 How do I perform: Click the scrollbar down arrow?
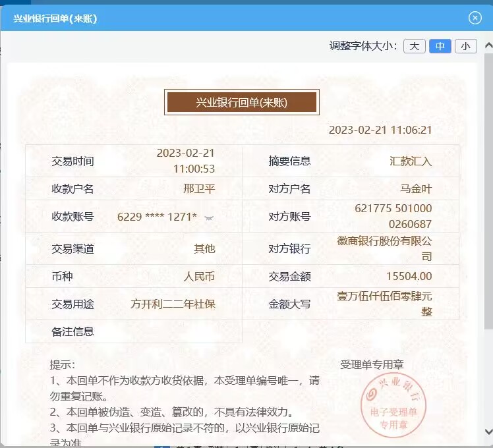(488, 432)
